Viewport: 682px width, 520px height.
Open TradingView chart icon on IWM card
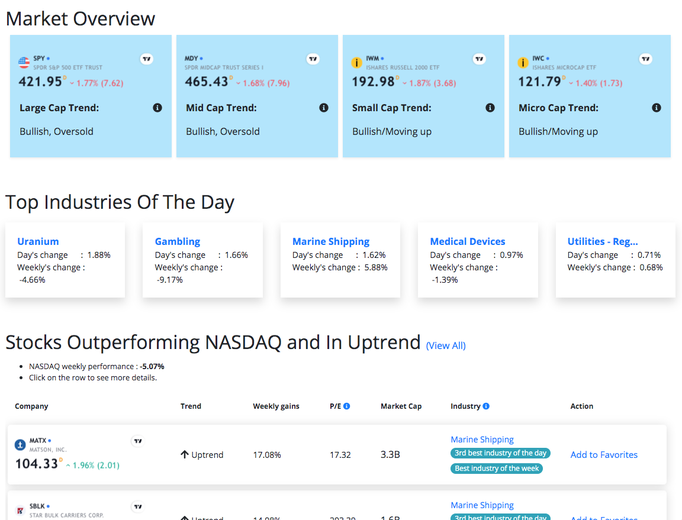pos(479,59)
